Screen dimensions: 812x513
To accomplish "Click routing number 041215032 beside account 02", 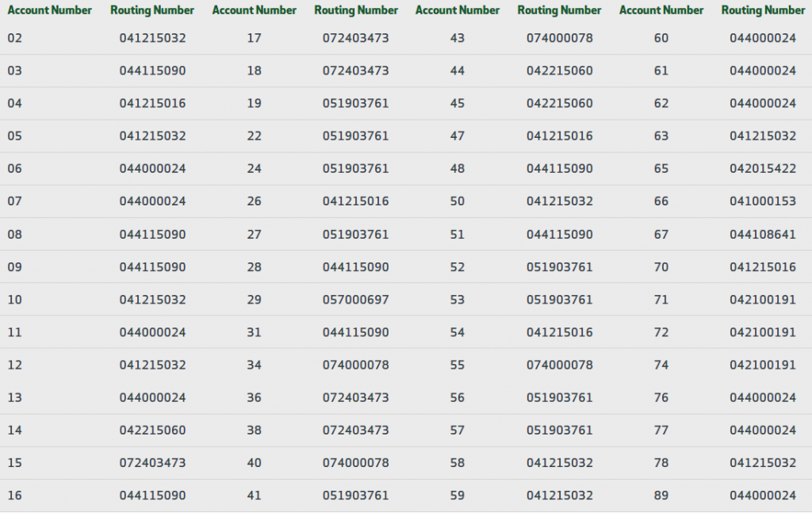I will [152, 37].
